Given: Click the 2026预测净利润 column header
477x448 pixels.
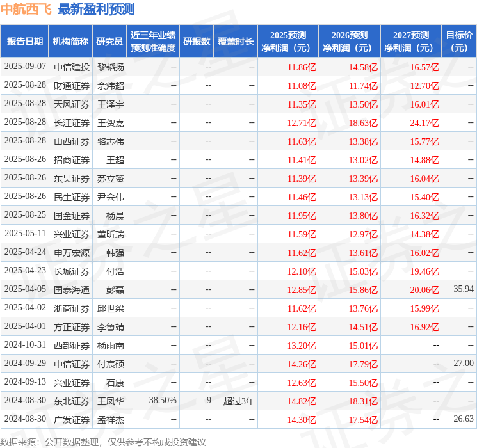Looking at the screenshot, I should (x=350, y=42).
